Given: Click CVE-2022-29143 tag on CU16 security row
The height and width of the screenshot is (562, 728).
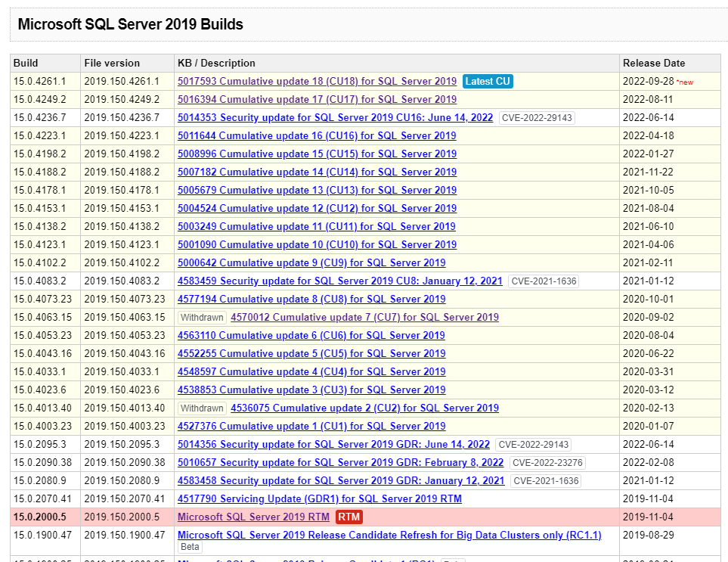Looking at the screenshot, I should tap(537, 118).
